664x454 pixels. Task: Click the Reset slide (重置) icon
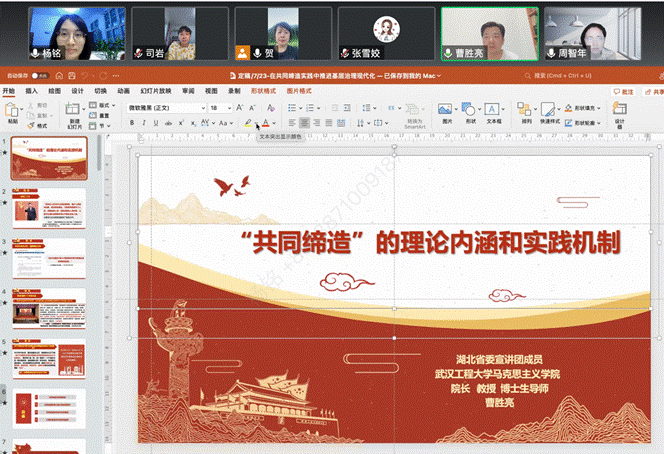point(93,115)
